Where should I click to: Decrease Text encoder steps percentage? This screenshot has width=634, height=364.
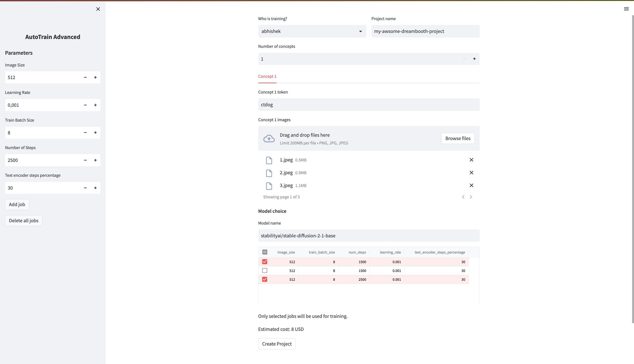pyautogui.click(x=85, y=188)
